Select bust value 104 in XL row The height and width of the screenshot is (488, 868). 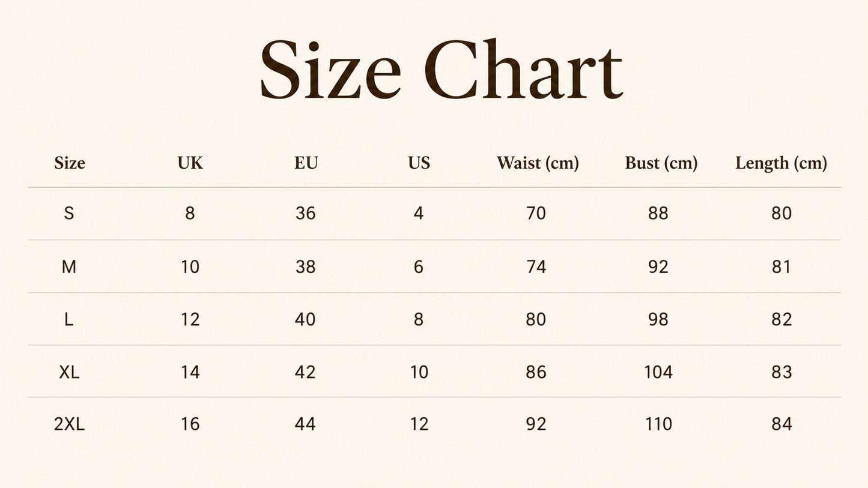point(658,372)
